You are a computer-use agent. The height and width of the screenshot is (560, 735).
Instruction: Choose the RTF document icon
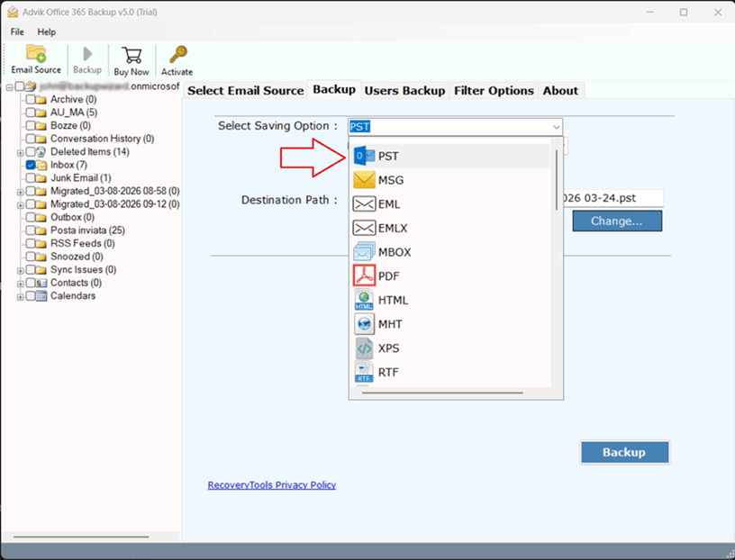pos(364,372)
